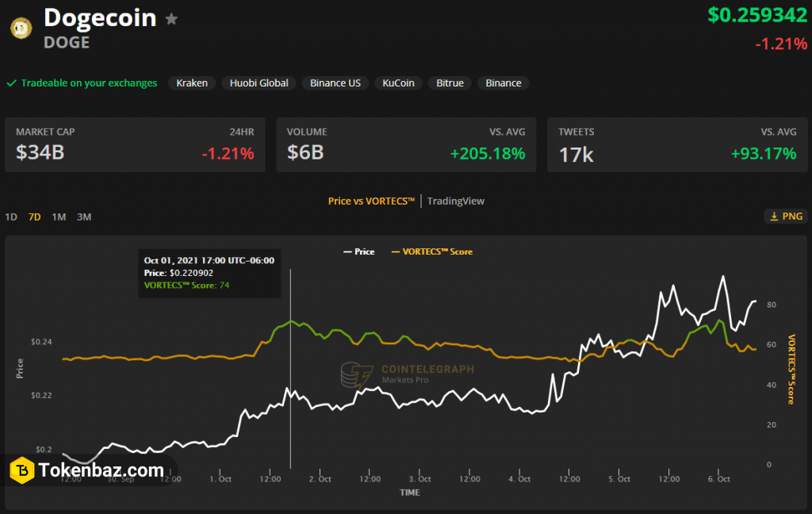This screenshot has height=514, width=812.
Task: Toggle the Price legend line marker
Action: (x=347, y=251)
